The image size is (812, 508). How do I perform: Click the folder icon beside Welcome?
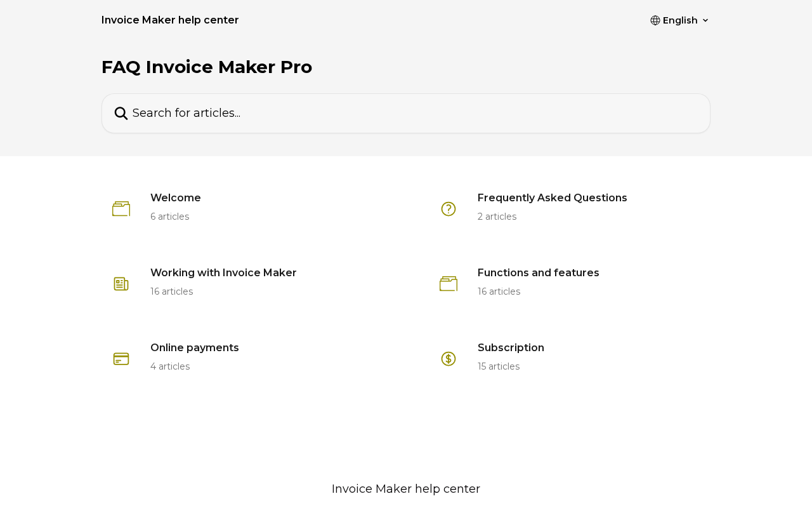(121, 209)
